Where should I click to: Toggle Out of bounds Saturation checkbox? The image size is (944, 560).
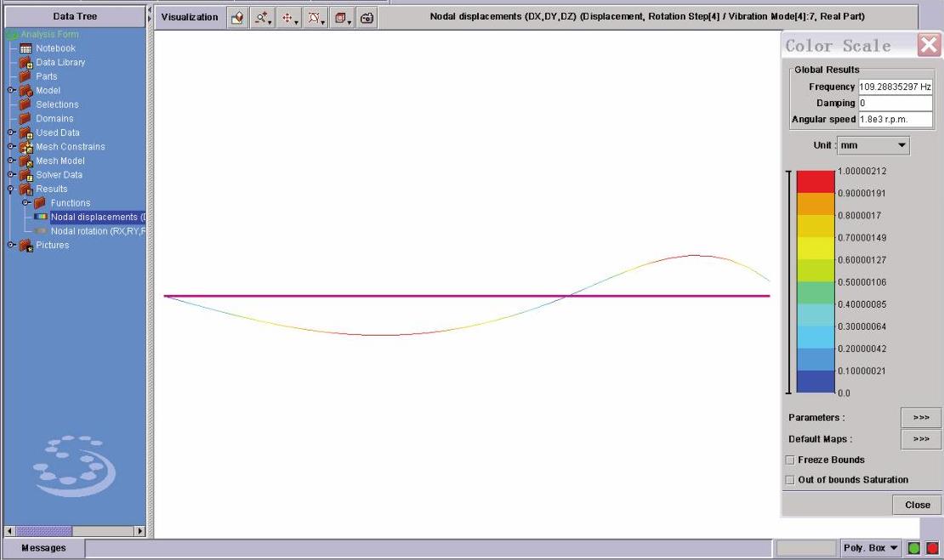tap(790, 480)
